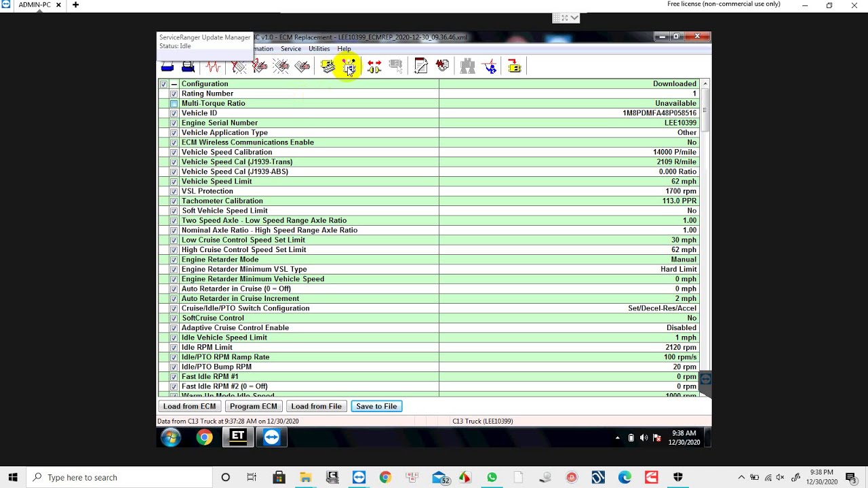The width and height of the screenshot is (868, 488).
Task: Toggle the Multi-Torque Ratio checkbox
Action: point(174,104)
